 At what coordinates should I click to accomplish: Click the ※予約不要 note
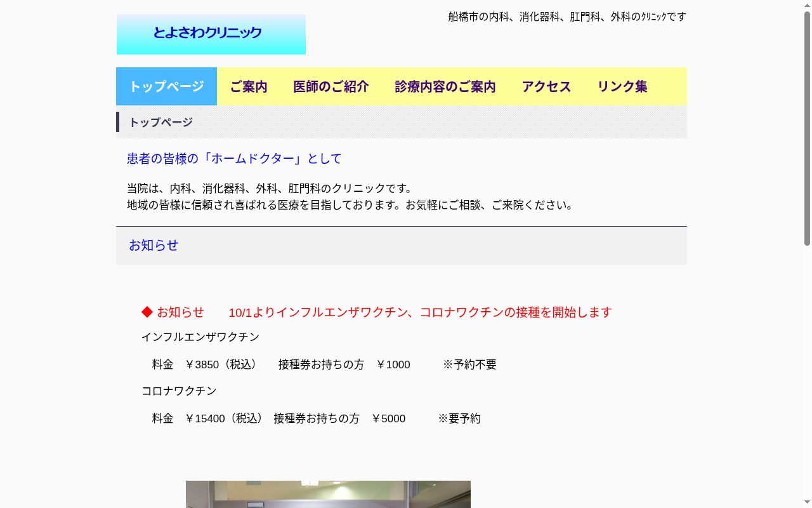pyautogui.click(x=469, y=364)
